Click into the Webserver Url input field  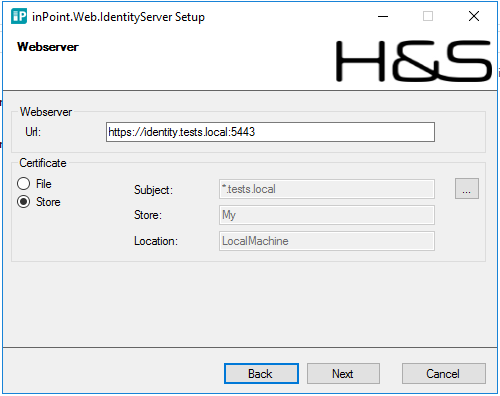[x=270, y=132]
